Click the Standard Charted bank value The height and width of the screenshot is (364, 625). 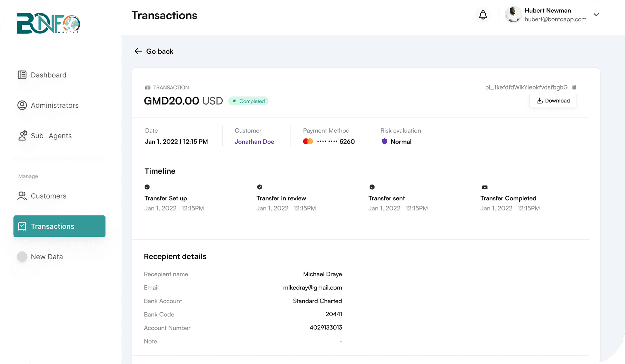[x=317, y=301]
